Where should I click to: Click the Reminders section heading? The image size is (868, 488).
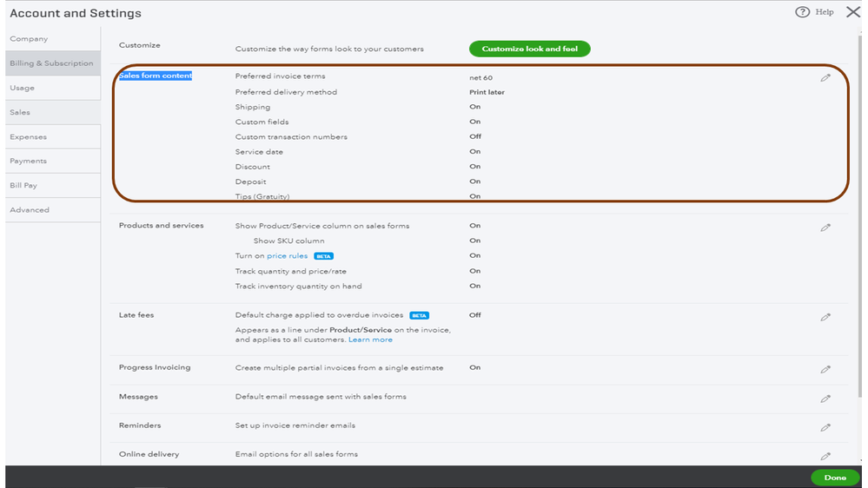pyautogui.click(x=140, y=425)
